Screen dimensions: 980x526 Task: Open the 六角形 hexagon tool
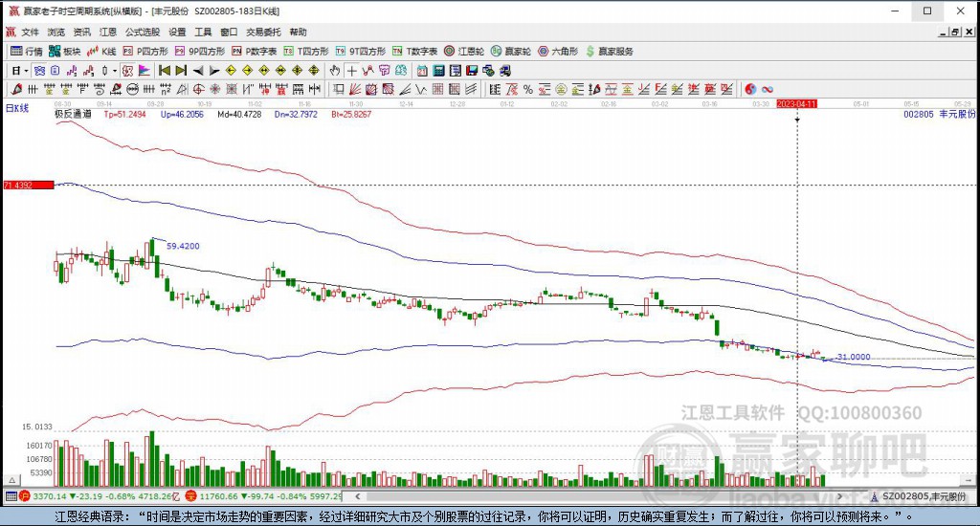[558, 52]
